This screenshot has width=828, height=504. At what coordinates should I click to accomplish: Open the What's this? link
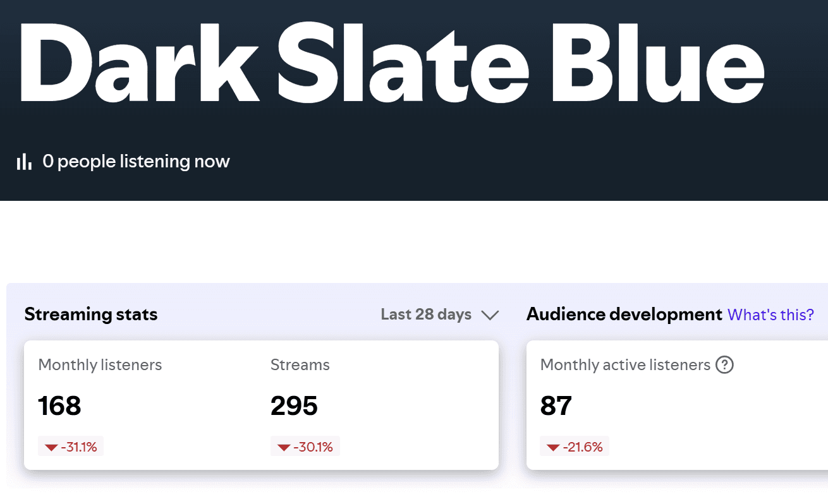click(x=770, y=315)
